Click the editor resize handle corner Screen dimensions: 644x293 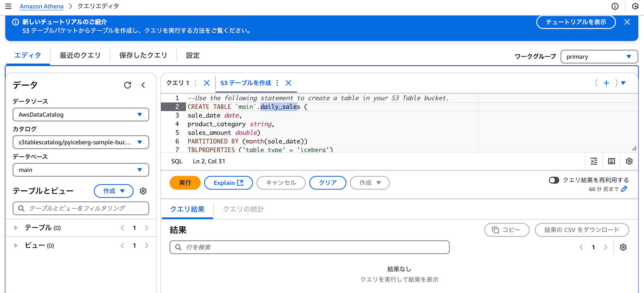pyautogui.click(x=634, y=148)
